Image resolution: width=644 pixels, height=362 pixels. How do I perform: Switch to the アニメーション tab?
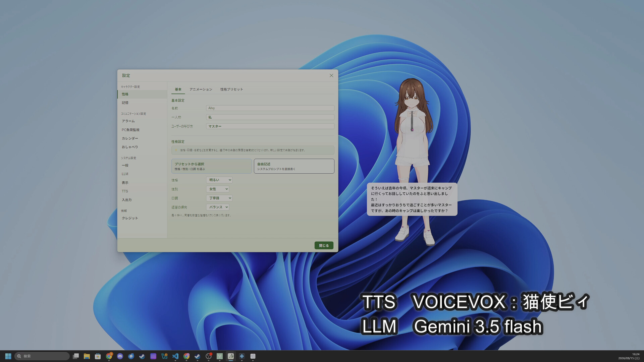click(x=201, y=89)
